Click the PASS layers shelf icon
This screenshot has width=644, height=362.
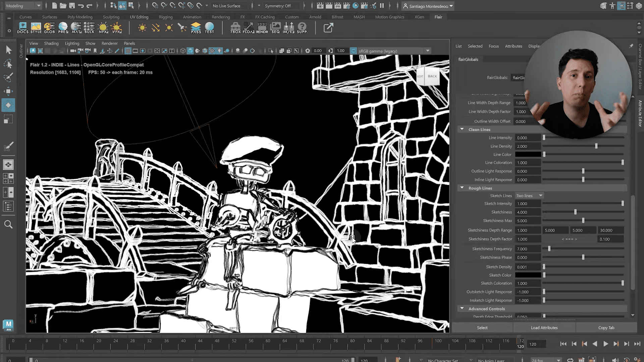pos(196,27)
